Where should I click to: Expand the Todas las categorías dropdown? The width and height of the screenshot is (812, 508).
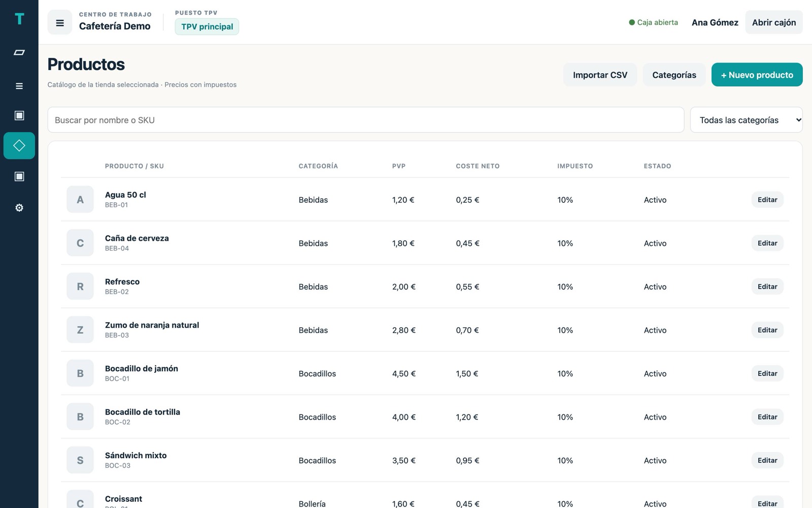point(746,120)
